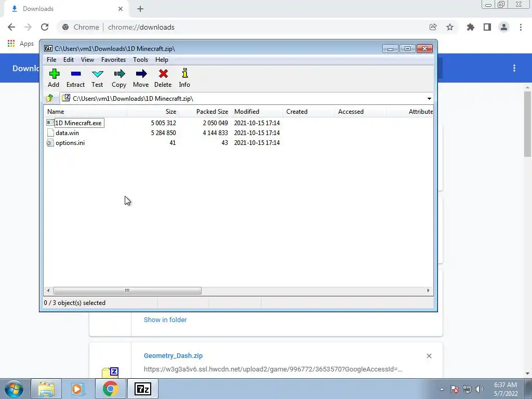Viewport: 532px width, 399px height.
Task: Go up one folder level icon
Action: tap(49, 98)
